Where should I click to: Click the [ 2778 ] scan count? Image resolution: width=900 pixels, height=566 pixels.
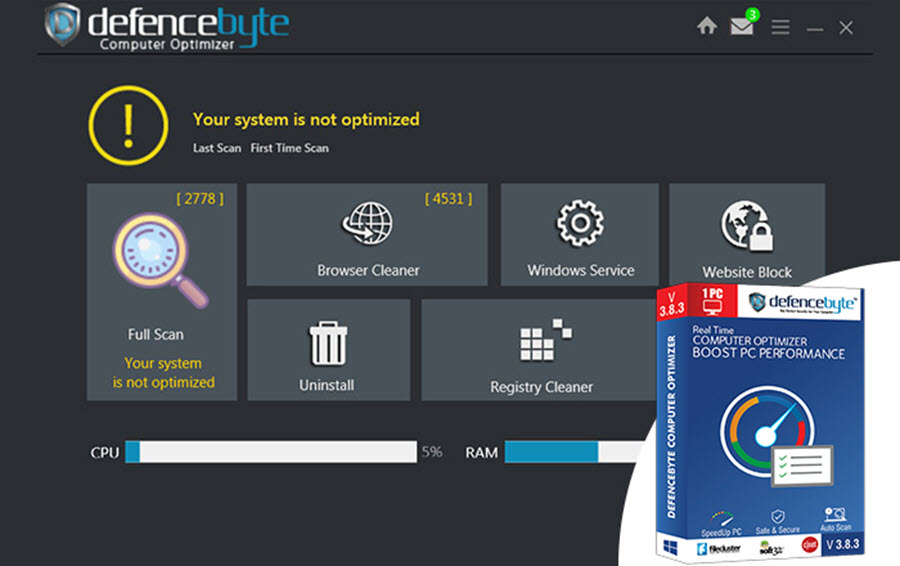tap(200, 199)
